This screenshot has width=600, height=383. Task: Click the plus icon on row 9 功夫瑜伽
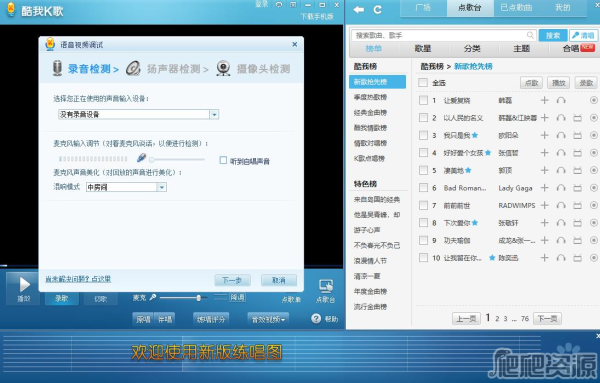click(x=545, y=240)
